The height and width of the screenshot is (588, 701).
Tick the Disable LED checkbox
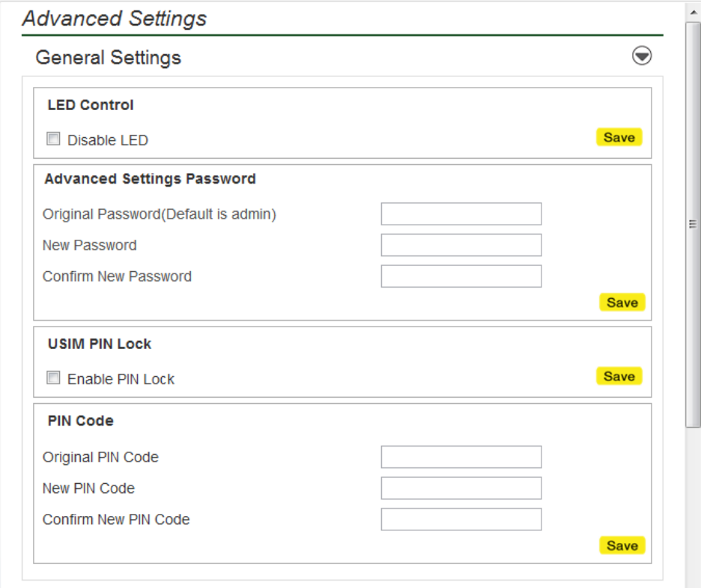[54, 139]
